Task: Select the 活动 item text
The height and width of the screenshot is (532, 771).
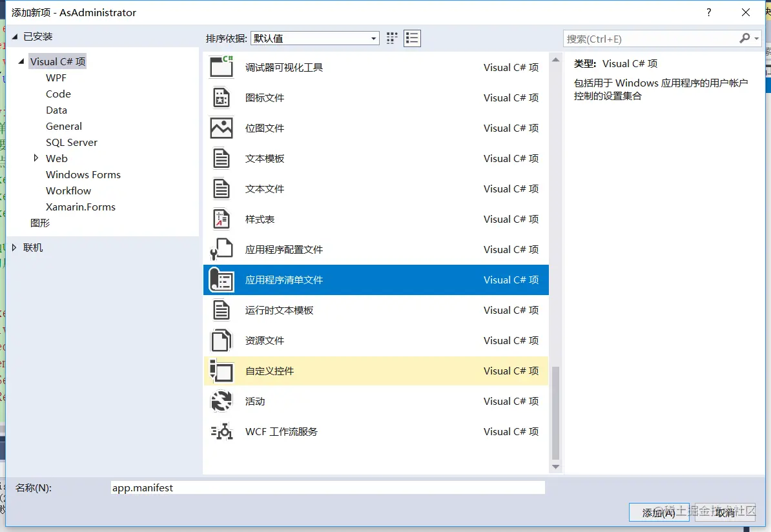Action: coord(254,401)
